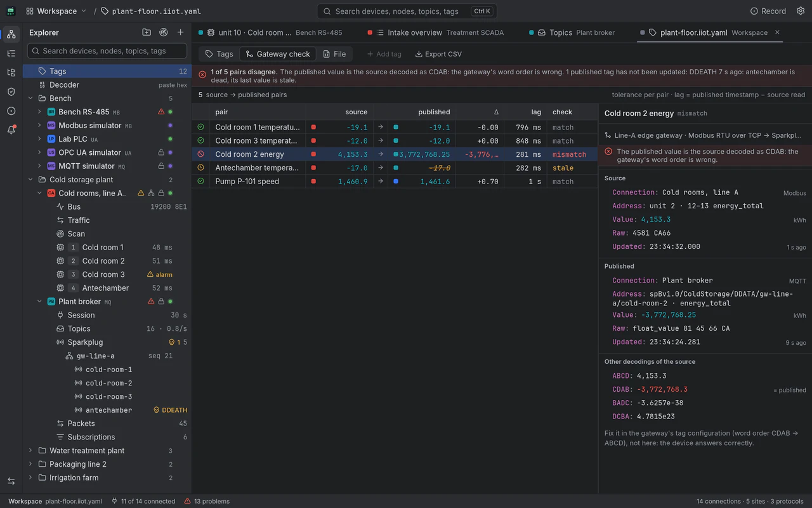The image size is (812, 508).
Task: Open the Traffic row in Explorer tree
Action: point(107,220)
